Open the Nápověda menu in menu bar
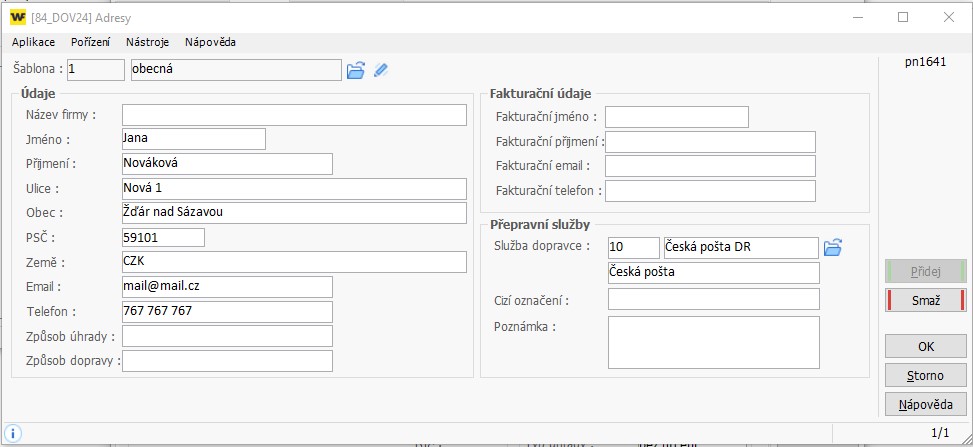The width and height of the screenshot is (973, 447). [x=210, y=42]
